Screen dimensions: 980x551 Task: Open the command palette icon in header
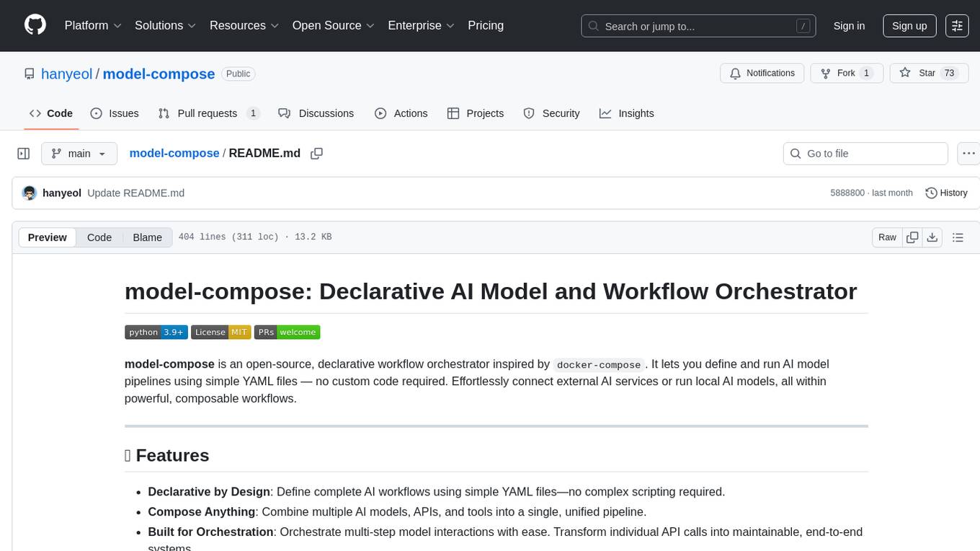(x=957, y=26)
